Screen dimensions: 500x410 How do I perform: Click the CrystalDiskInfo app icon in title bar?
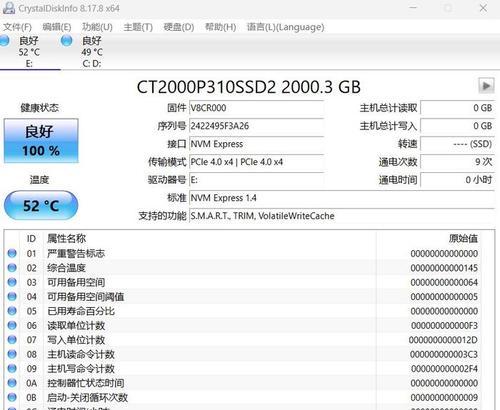click(x=9, y=8)
